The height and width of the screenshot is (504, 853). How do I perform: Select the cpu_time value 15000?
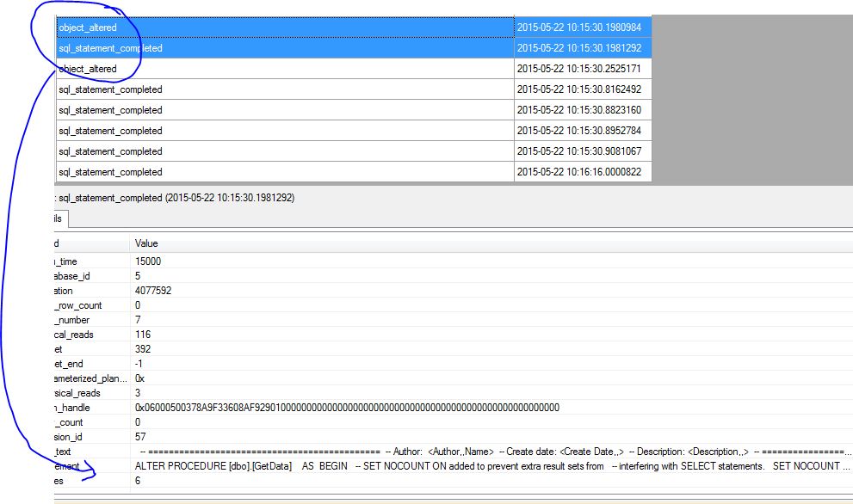pyautogui.click(x=148, y=261)
